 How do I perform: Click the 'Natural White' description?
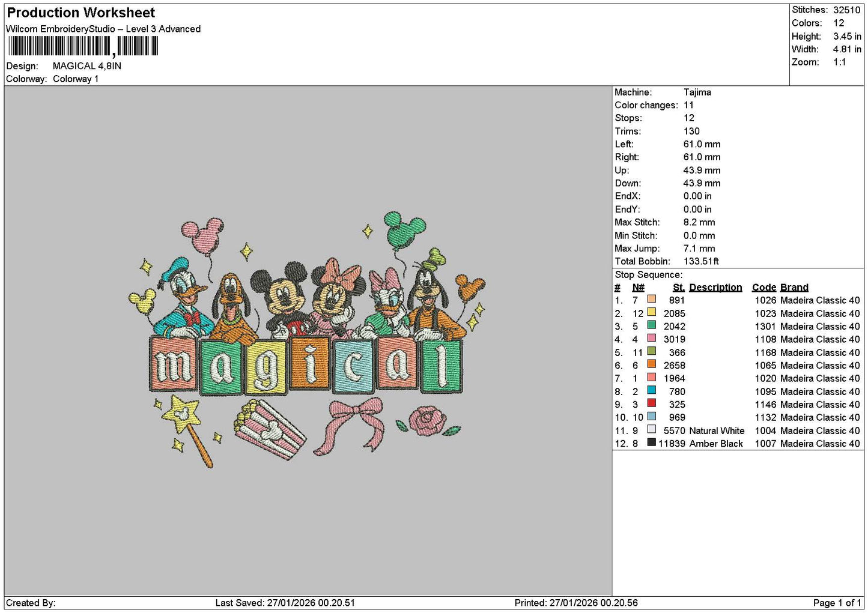[x=717, y=431]
